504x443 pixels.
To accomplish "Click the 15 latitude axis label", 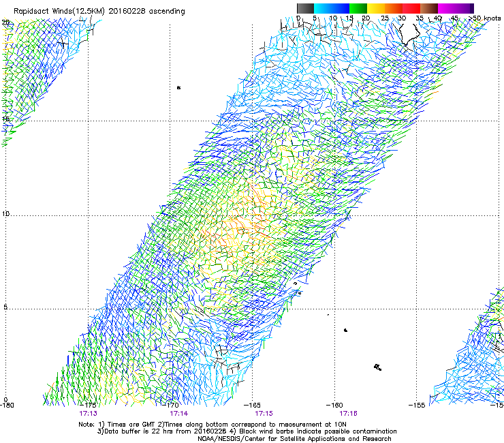I will (5, 119).
